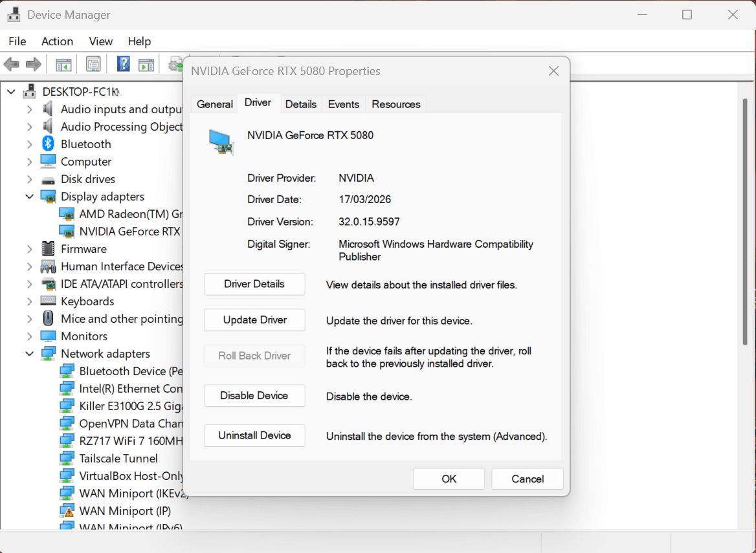Switch to the Resources tab

(x=396, y=104)
